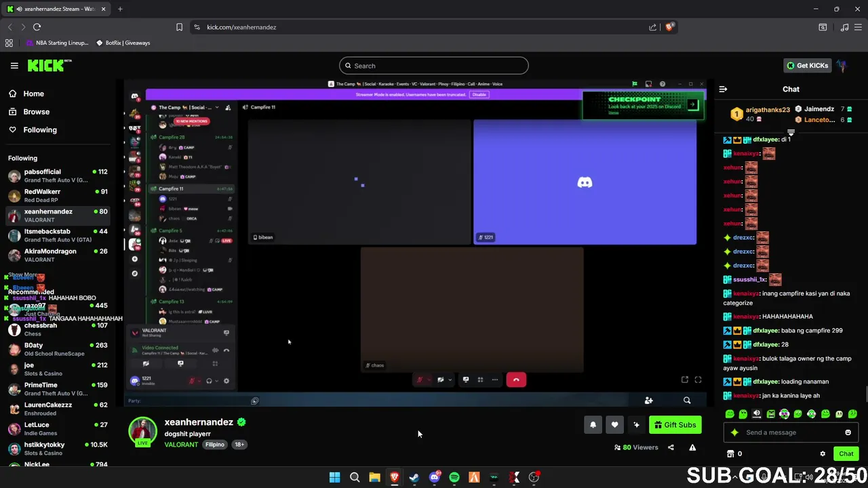Click the Windows Start button

[x=334, y=477]
